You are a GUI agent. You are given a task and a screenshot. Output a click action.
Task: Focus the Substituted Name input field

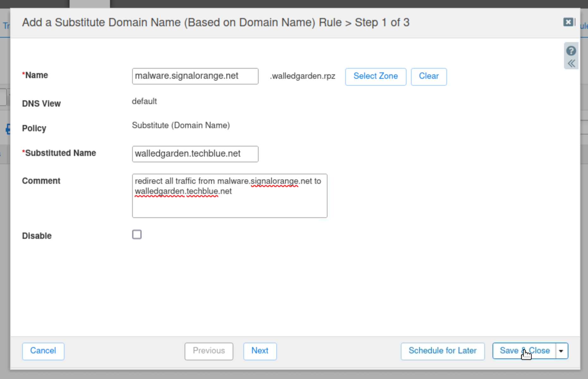(195, 154)
